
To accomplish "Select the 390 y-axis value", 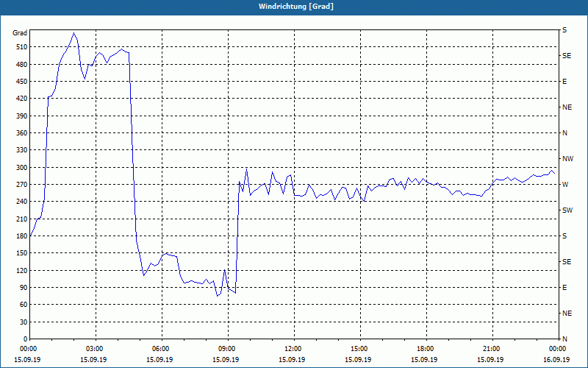I will tap(22, 116).
